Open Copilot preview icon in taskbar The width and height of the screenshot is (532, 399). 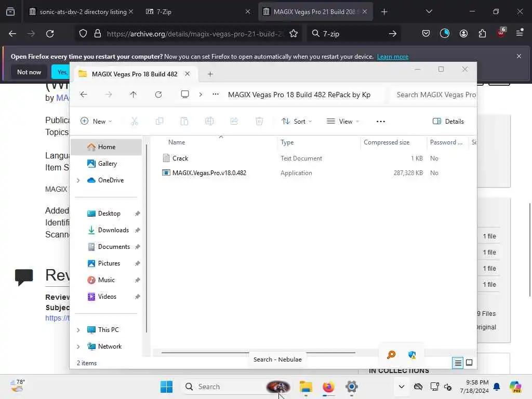515,387
